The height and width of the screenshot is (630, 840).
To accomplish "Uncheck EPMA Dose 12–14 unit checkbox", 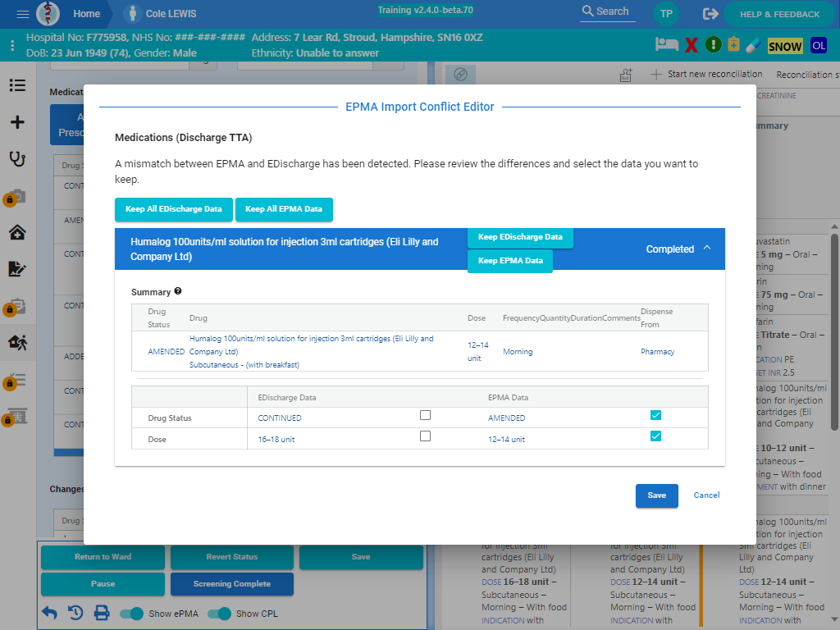I will [655, 436].
